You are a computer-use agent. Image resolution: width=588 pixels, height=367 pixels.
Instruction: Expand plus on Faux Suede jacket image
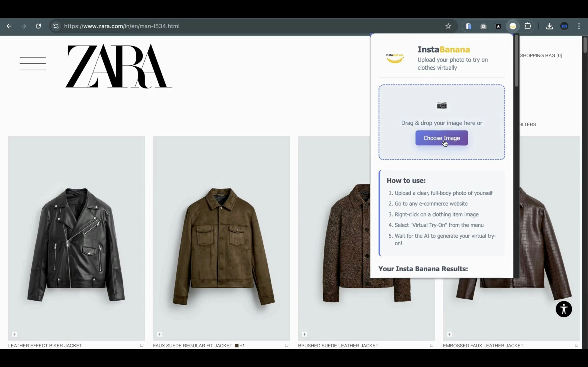(160, 334)
